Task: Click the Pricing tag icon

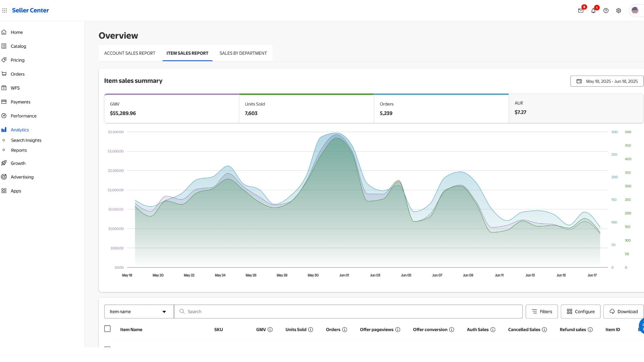Action: 4,60
